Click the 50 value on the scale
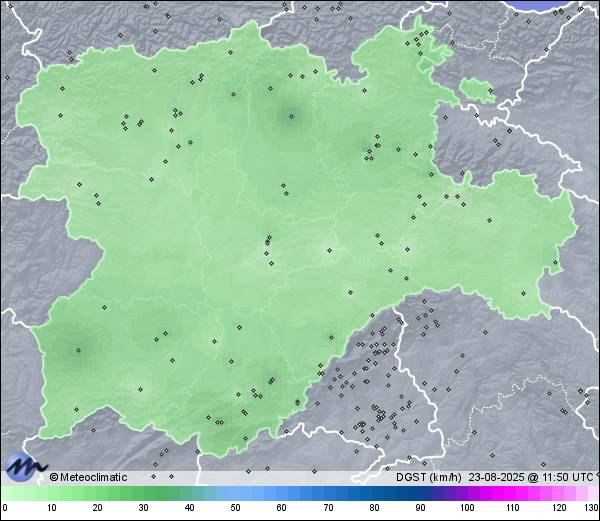Viewport: 600px width, 521px height. pos(235,508)
